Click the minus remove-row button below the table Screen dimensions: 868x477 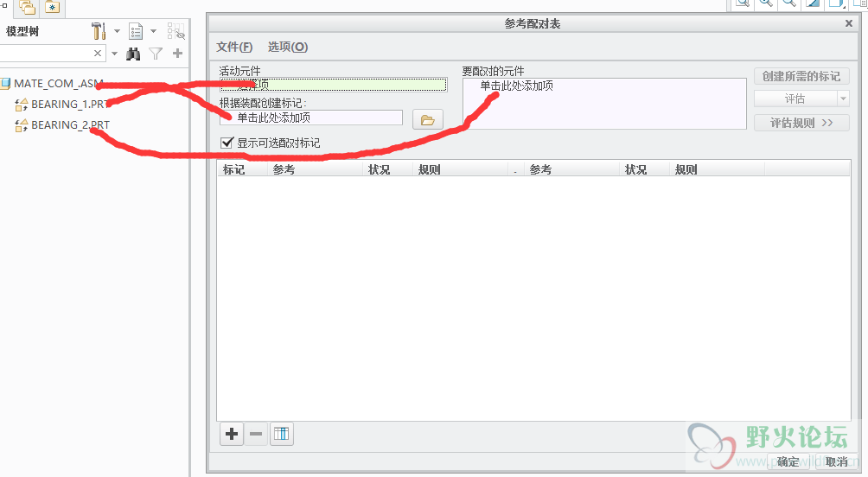(256, 434)
